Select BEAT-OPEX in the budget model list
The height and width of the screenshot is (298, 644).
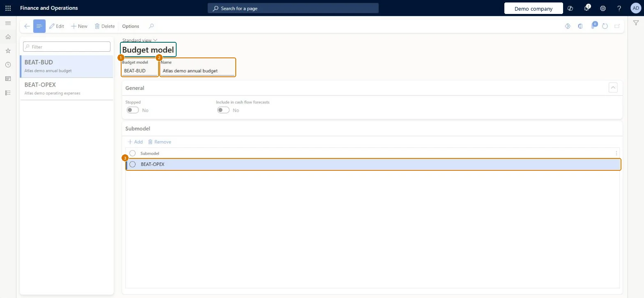[x=67, y=89]
